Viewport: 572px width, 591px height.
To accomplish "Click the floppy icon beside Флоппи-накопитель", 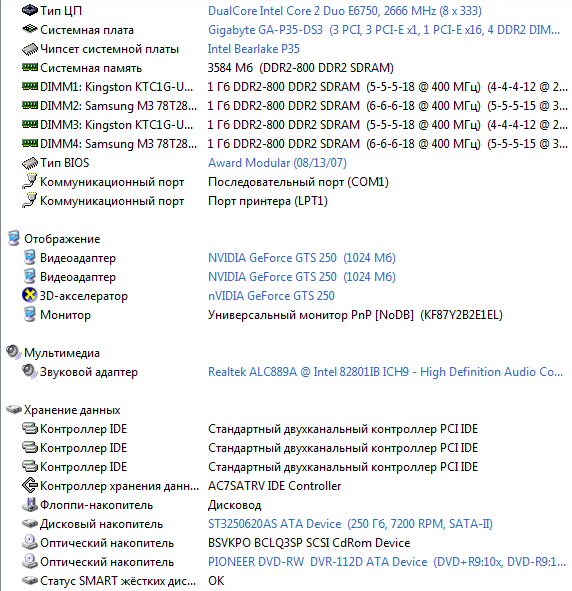I will [x=30, y=505].
